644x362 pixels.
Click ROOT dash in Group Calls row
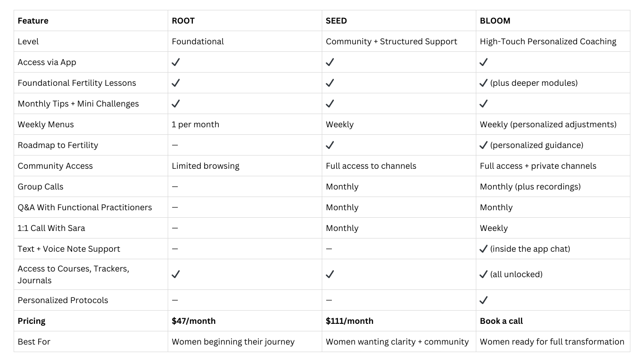click(x=175, y=187)
